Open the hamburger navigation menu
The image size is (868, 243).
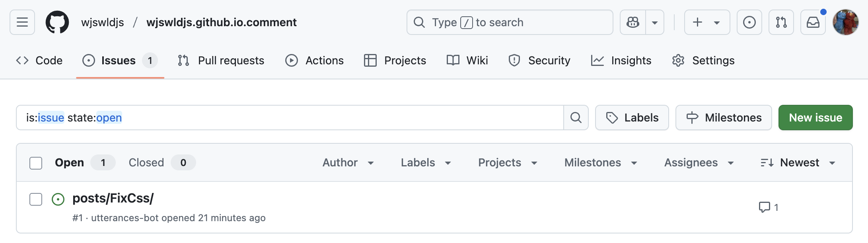click(x=22, y=22)
